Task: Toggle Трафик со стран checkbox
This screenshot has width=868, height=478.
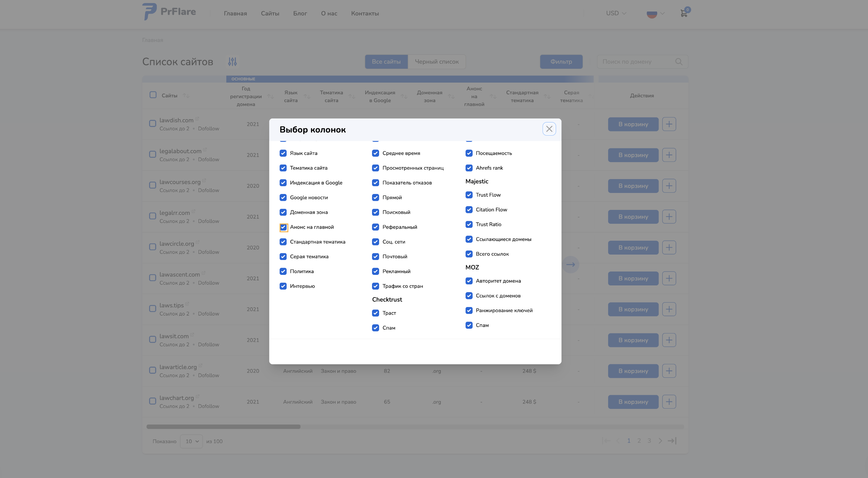Action: pyautogui.click(x=375, y=286)
